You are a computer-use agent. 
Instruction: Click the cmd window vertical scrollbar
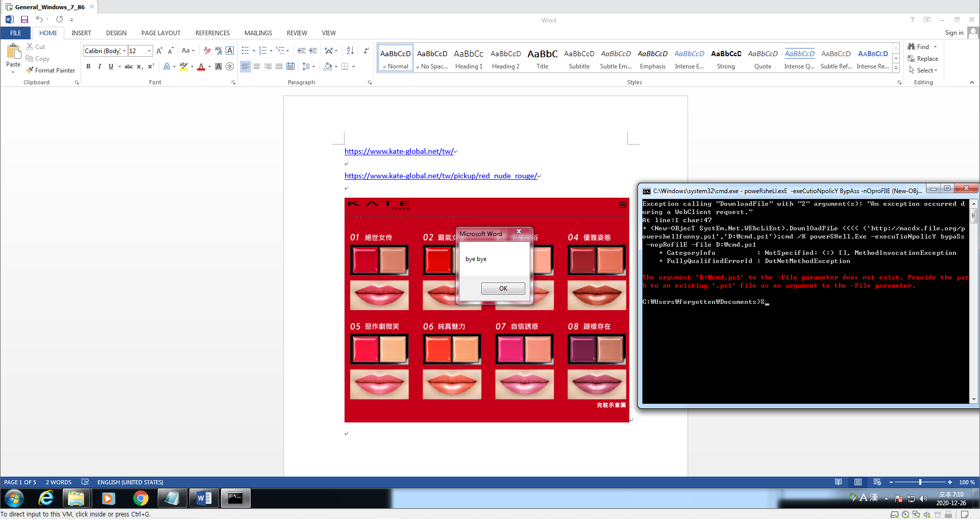click(973, 301)
